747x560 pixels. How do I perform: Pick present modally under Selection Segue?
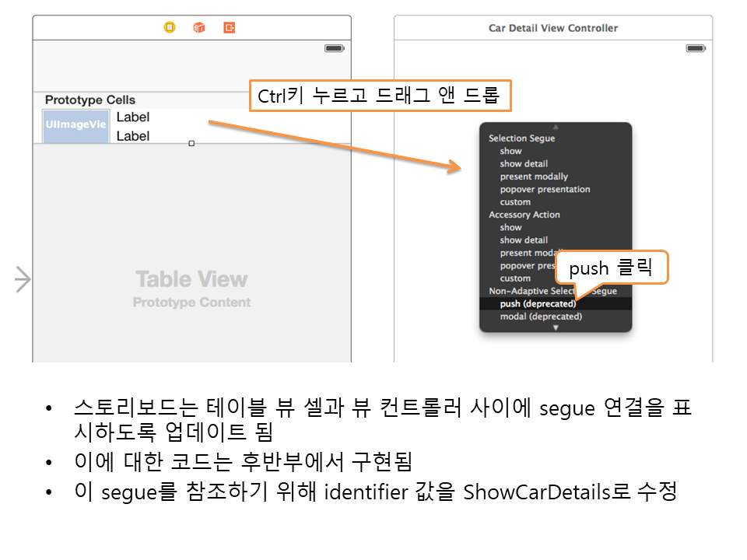coord(534,177)
